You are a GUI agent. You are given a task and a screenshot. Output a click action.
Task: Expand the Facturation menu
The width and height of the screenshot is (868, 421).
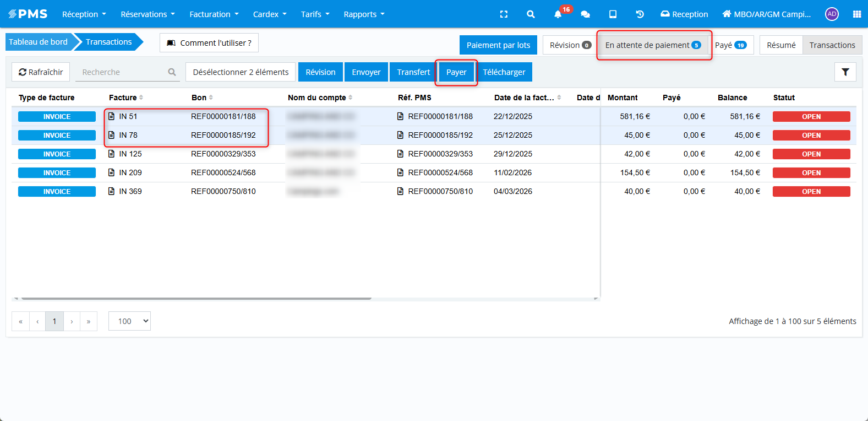(214, 14)
